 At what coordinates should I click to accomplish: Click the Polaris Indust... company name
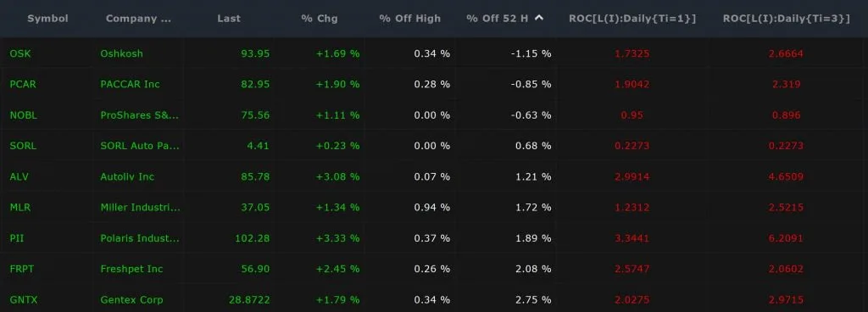click(x=140, y=238)
